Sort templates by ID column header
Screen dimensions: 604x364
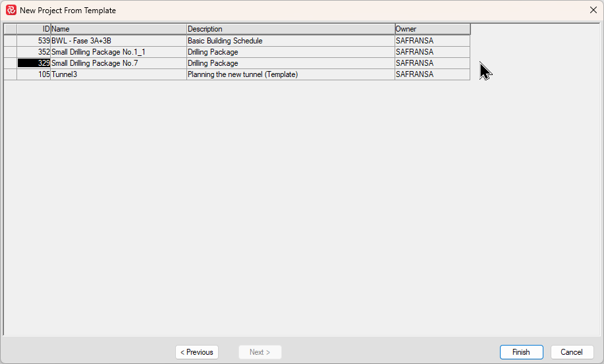[34, 29]
